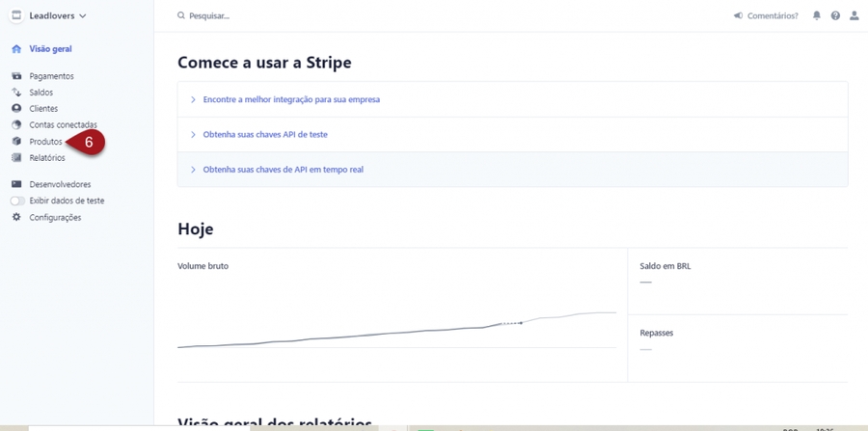868x431 pixels.
Task: Expand 'Obtenha suas chaves API de teste' chevron
Action: pyautogui.click(x=193, y=135)
